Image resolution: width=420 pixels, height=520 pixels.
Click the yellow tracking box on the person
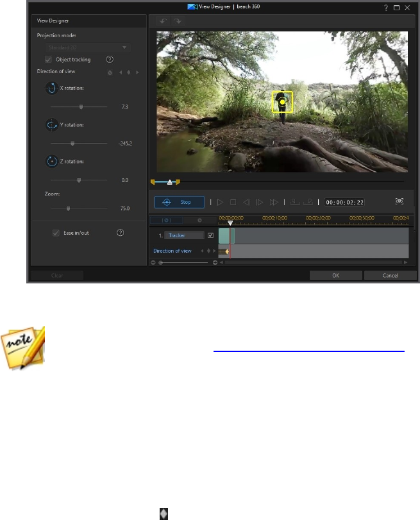[x=282, y=102]
